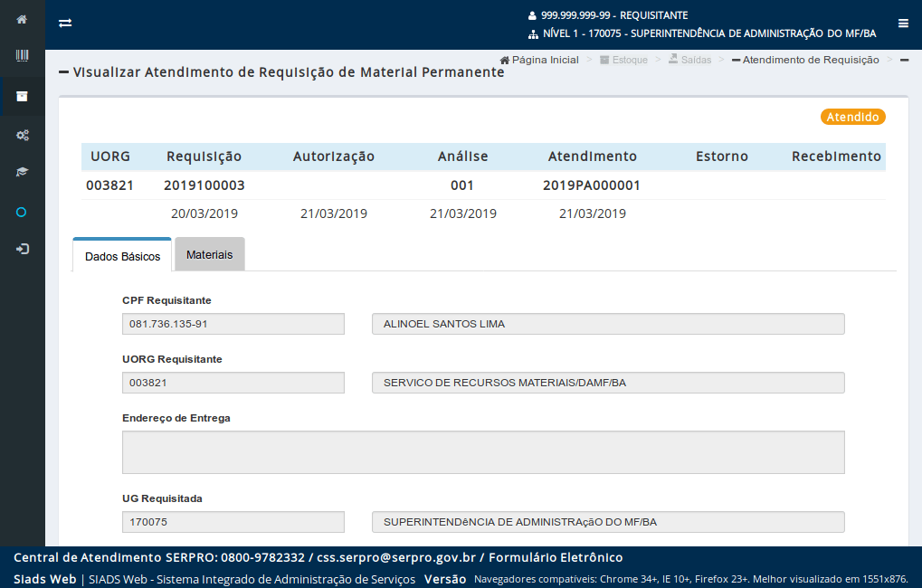Select the archive box sidebar icon
922x588 pixels.
[x=22, y=97]
